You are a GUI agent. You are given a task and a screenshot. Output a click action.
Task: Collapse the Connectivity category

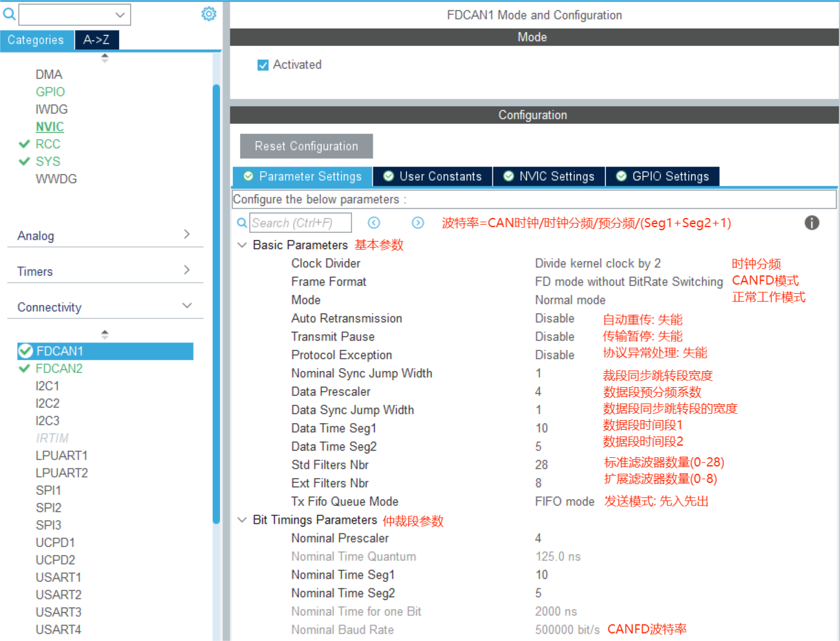point(187,306)
